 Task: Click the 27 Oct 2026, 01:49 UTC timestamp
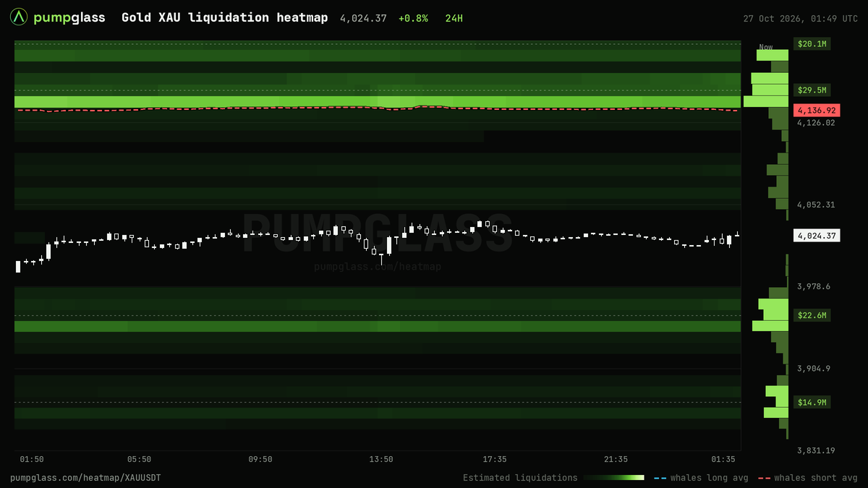(800, 18)
